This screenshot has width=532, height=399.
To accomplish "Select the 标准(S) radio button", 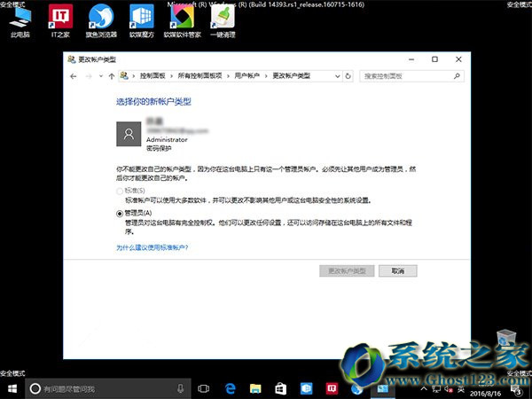I will [x=121, y=191].
